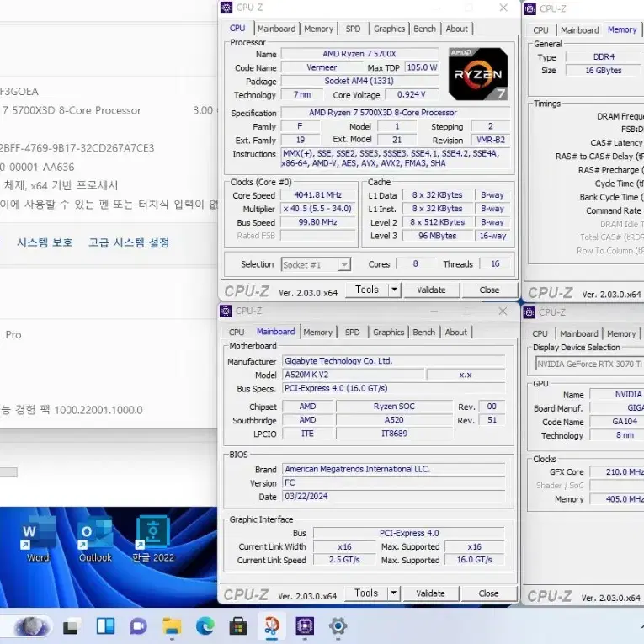Open the 시스템 보호 link
The width and height of the screenshot is (644, 644).
(x=45, y=242)
